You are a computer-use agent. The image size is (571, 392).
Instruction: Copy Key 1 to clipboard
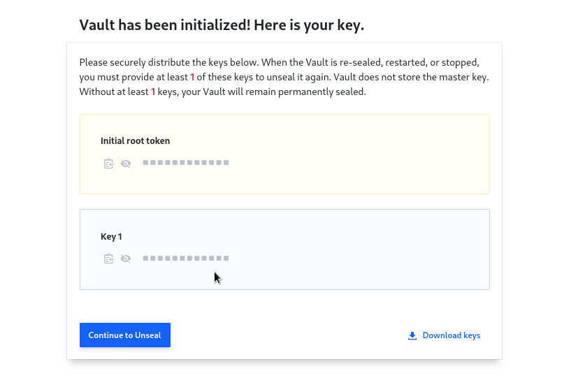coord(108,259)
